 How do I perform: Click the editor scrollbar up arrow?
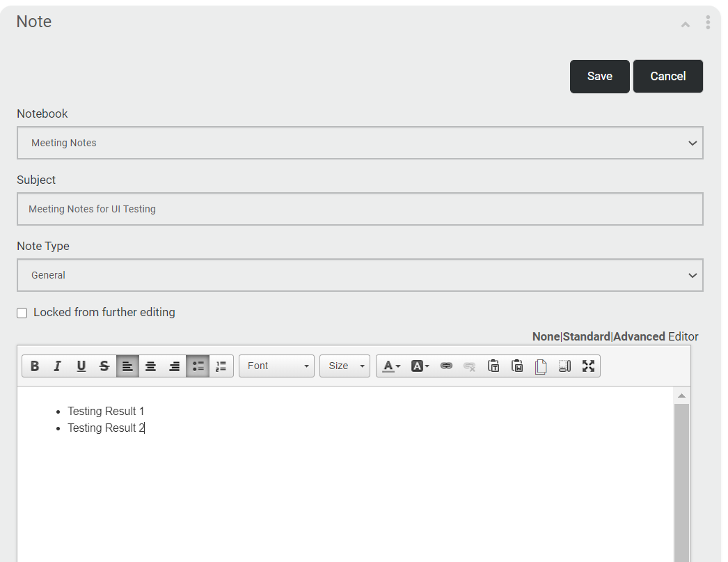coord(681,396)
